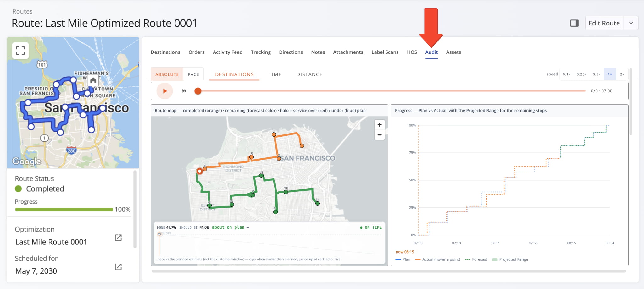Click the 0/0 · 07:00 time readout
Screen dimensions: 644x289
(602, 91)
